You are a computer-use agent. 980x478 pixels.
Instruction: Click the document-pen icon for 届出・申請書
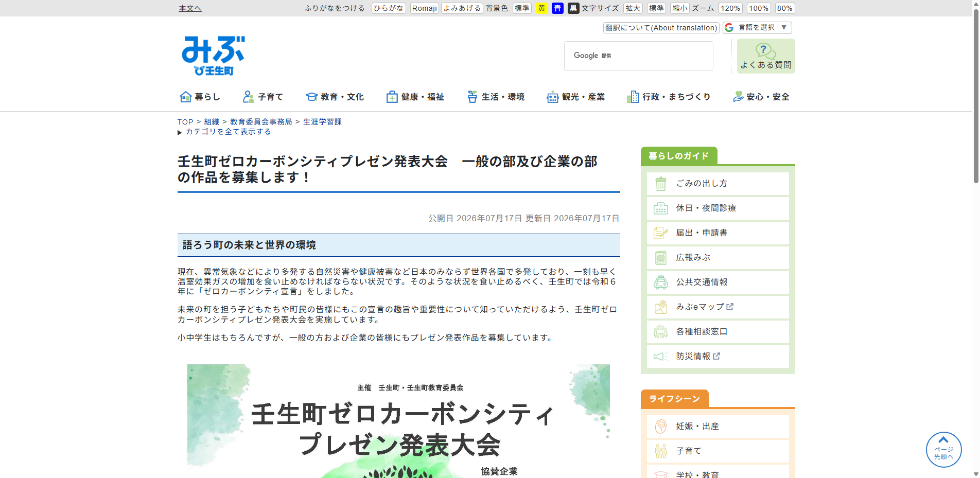(661, 233)
